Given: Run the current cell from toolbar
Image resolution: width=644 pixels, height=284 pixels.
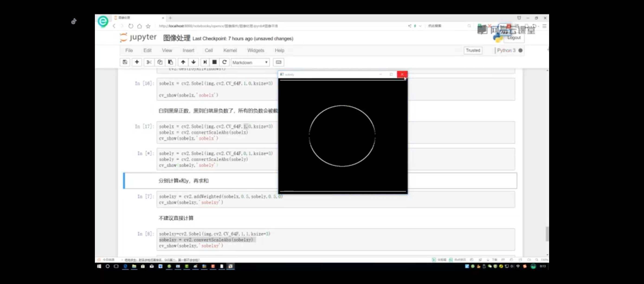Looking at the screenshot, I should pos(205,62).
